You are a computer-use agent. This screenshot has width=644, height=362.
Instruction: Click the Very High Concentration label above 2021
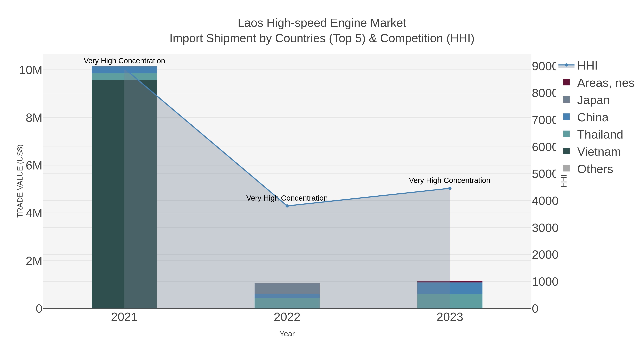click(x=124, y=61)
